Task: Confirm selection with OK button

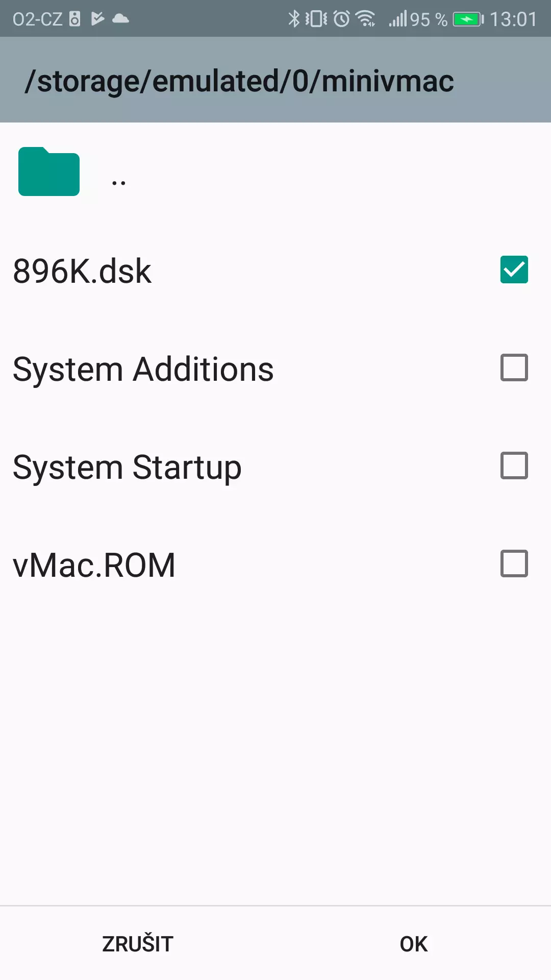Action: pyautogui.click(x=414, y=944)
